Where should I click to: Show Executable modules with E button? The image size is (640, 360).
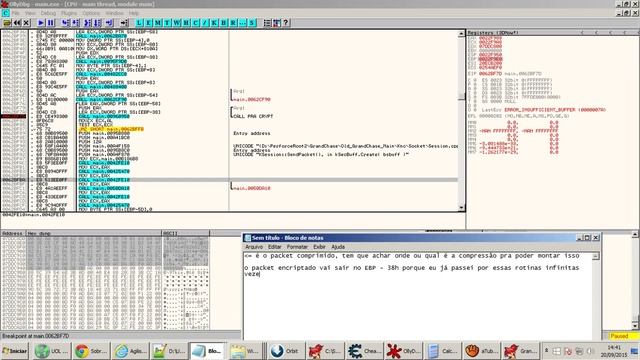coord(149,23)
